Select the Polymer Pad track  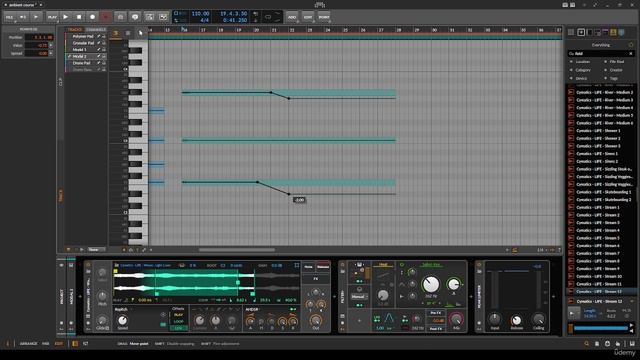pos(83,36)
